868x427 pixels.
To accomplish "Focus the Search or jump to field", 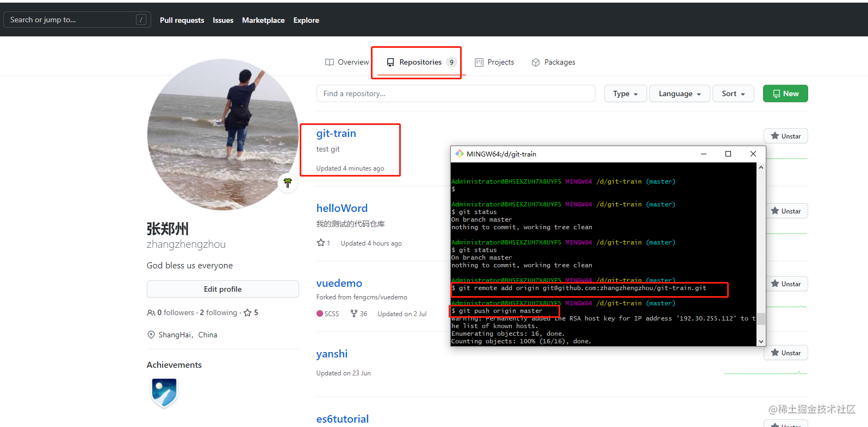I will click(77, 20).
